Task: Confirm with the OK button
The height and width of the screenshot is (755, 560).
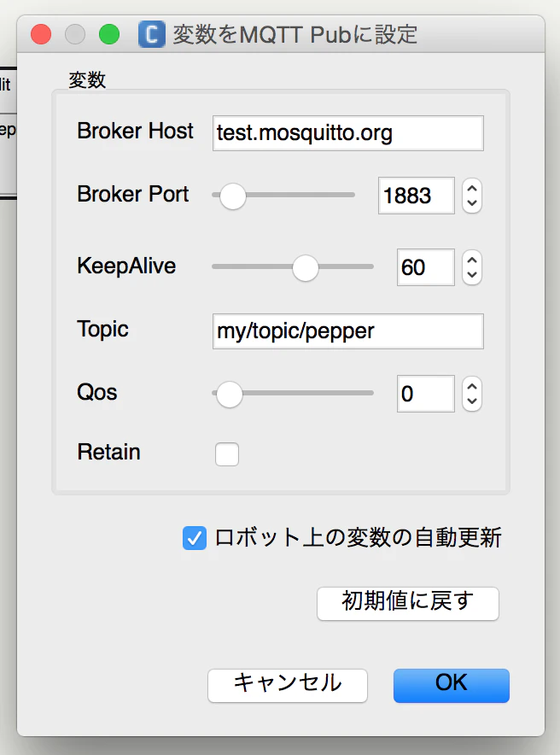Action: [x=452, y=685]
